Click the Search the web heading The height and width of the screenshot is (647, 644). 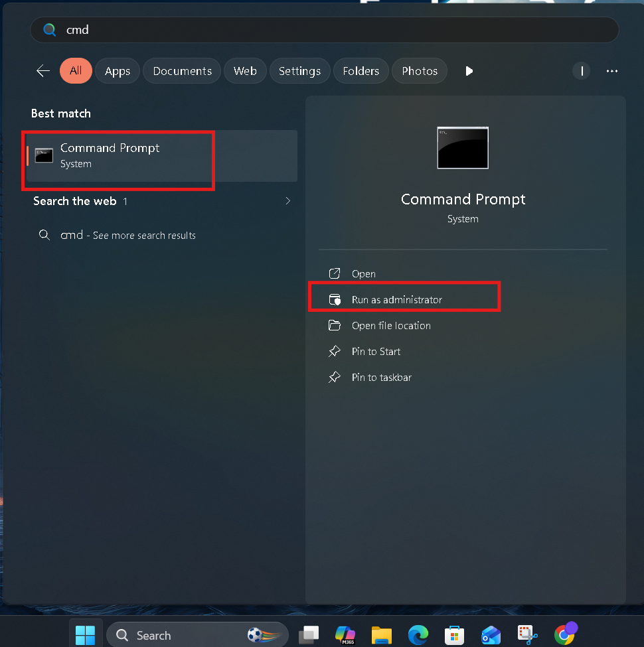point(75,201)
